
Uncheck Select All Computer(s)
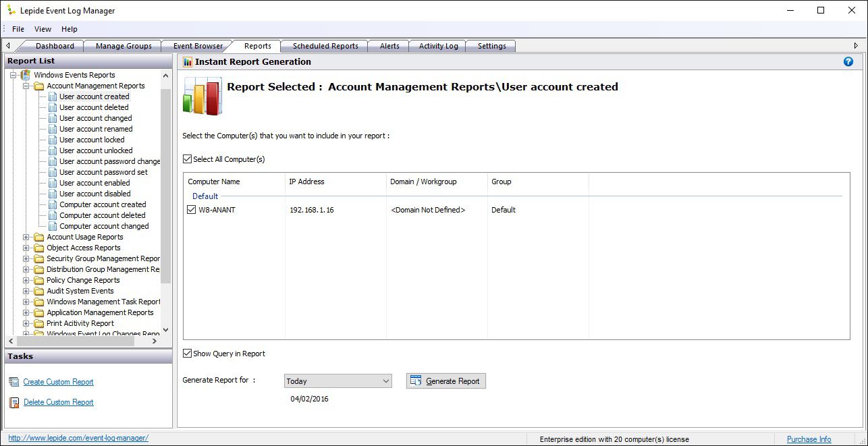[x=187, y=159]
